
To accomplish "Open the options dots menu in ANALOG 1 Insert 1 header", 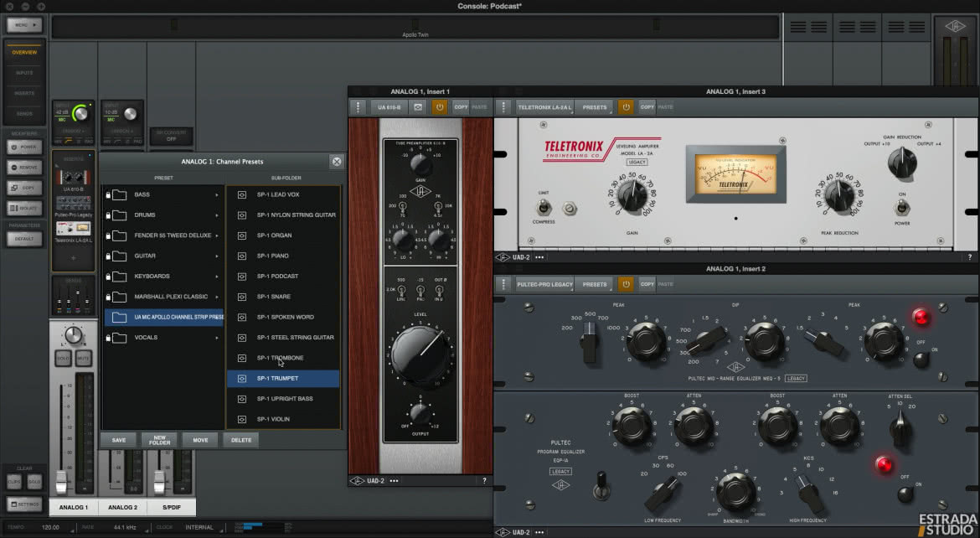I will [x=358, y=107].
